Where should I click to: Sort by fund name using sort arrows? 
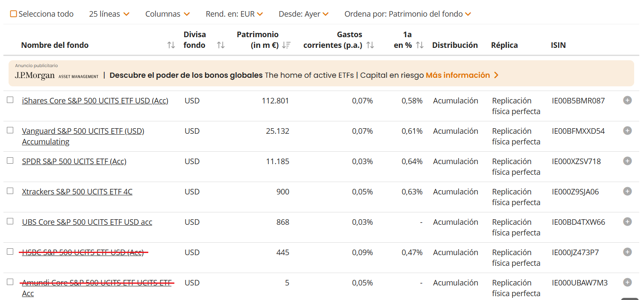point(171,45)
